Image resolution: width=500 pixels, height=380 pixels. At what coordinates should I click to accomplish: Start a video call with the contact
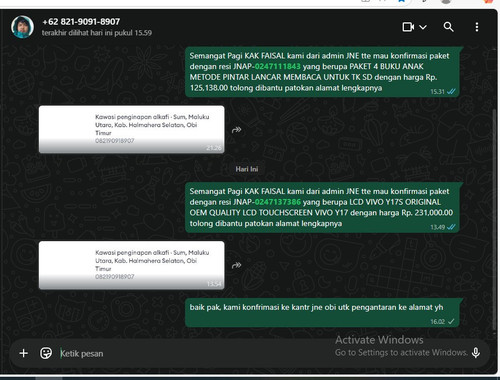point(408,27)
